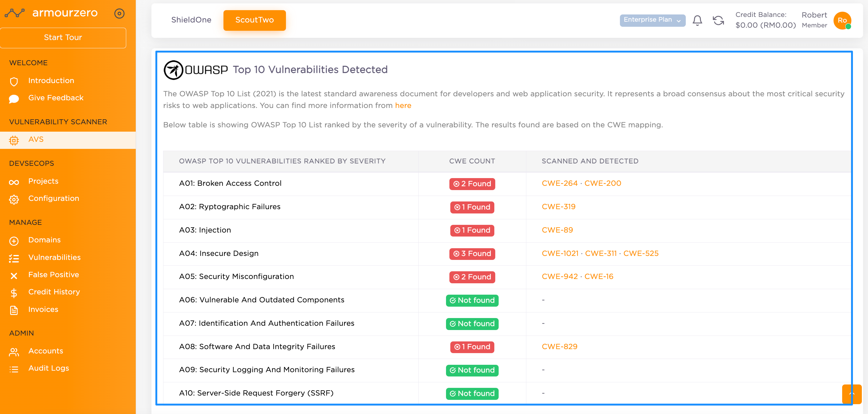
Task: Click the Introduction shield icon
Action: pos(14,82)
